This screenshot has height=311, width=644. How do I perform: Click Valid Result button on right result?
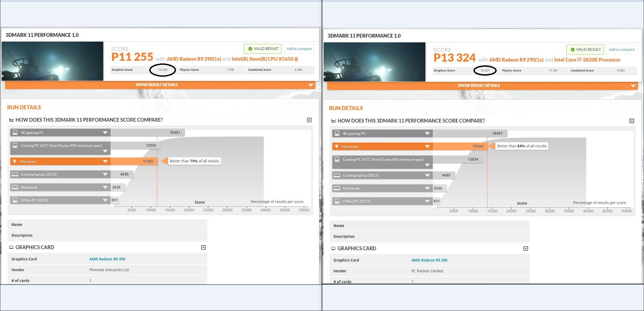[585, 50]
